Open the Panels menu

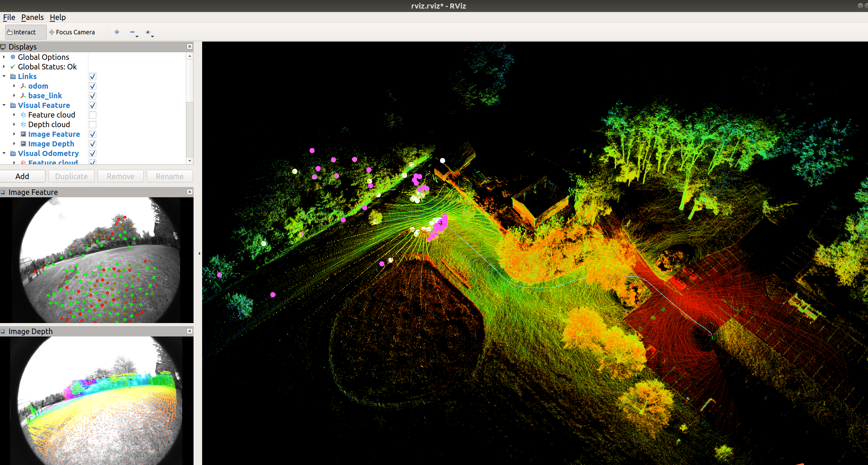point(32,17)
